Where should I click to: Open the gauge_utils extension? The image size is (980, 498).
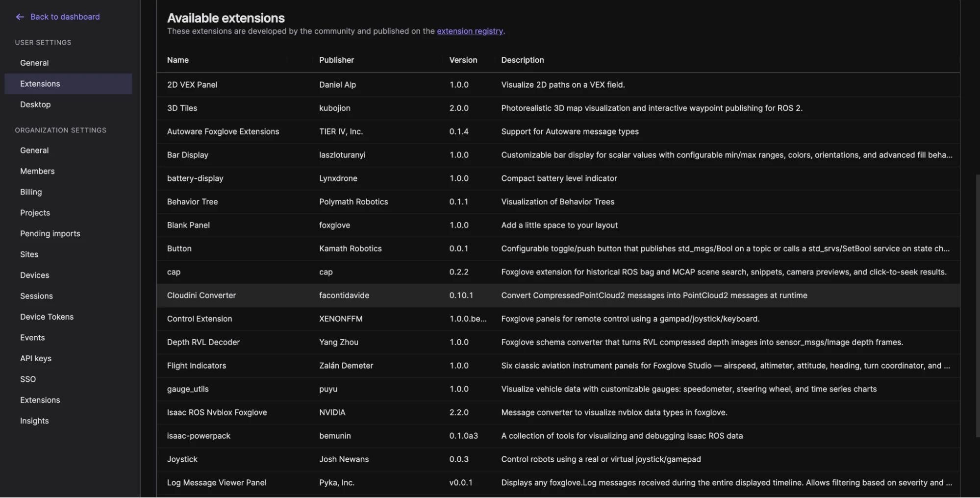coord(558,389)
